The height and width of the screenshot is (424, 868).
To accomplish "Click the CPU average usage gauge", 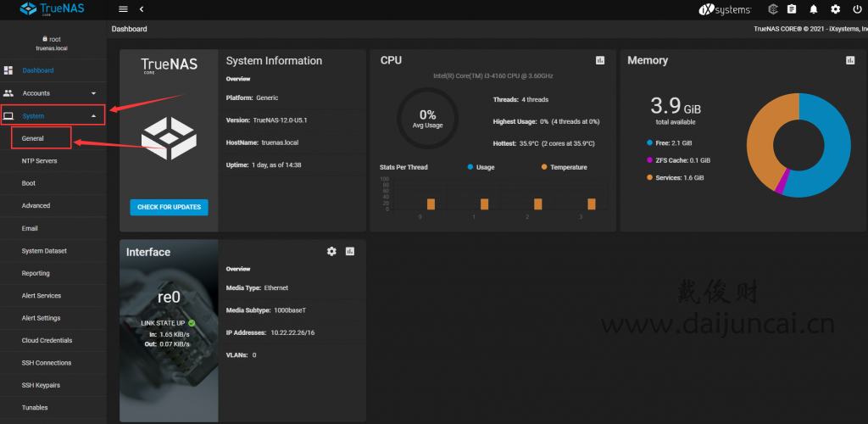I will [428, 119].
